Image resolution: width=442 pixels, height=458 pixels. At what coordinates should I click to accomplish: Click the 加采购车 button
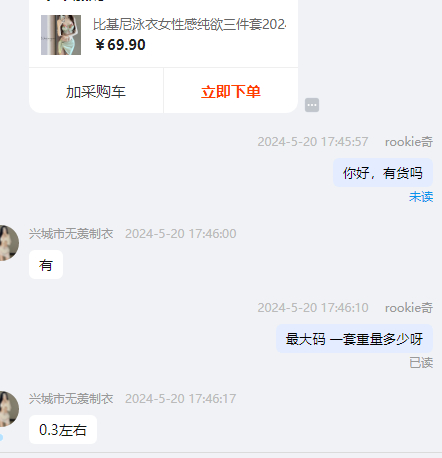click(96, 91)
